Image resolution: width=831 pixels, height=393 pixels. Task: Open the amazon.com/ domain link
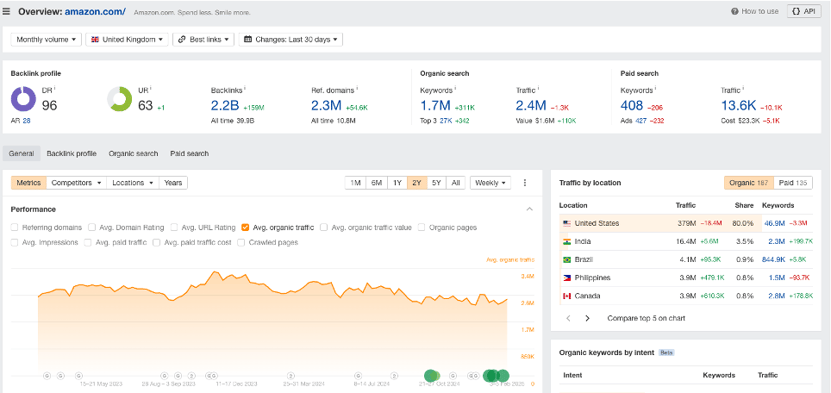tap(95, 11)
